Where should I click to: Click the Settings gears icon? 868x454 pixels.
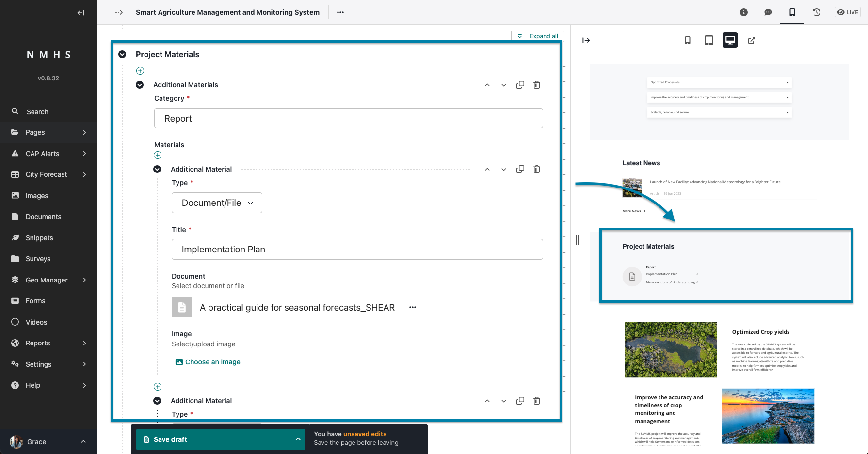pos(15,364)
